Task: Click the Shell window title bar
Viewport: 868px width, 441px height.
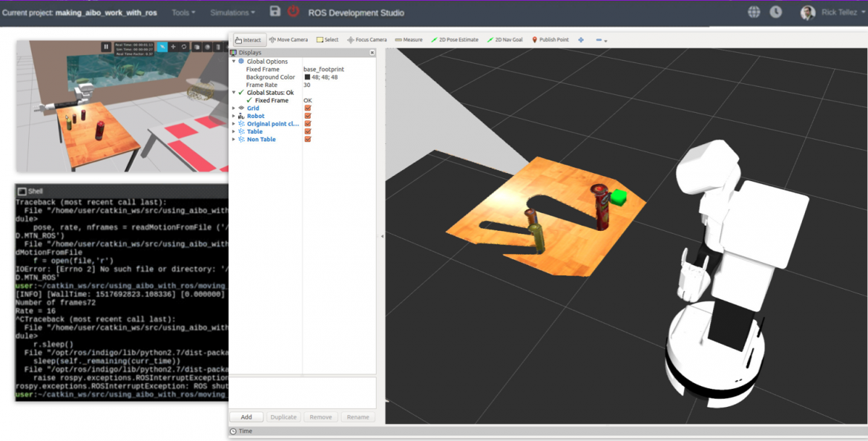Action: coord(122,191)
